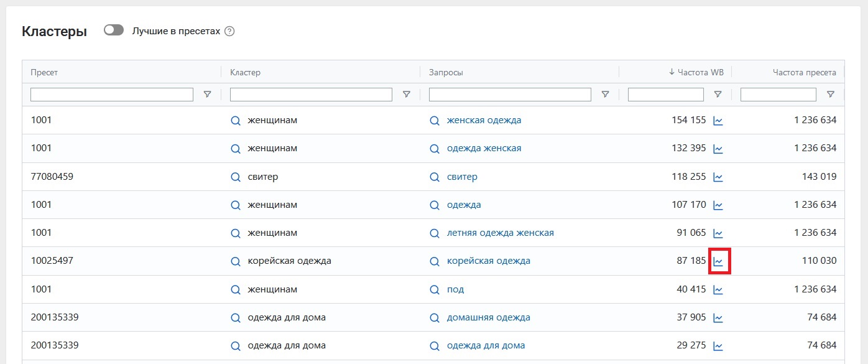The width and height of the screenshot is (868, 364).
Task: Open the женская одежда query link
Action: click(484, 120)
